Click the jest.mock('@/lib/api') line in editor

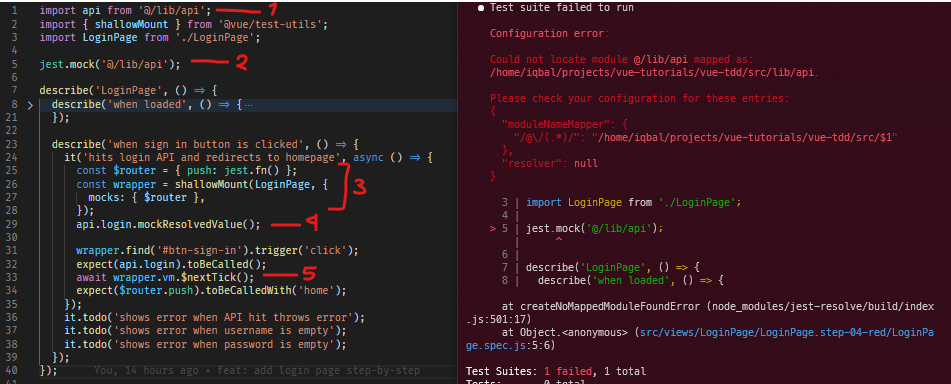(x=110, y=63)
